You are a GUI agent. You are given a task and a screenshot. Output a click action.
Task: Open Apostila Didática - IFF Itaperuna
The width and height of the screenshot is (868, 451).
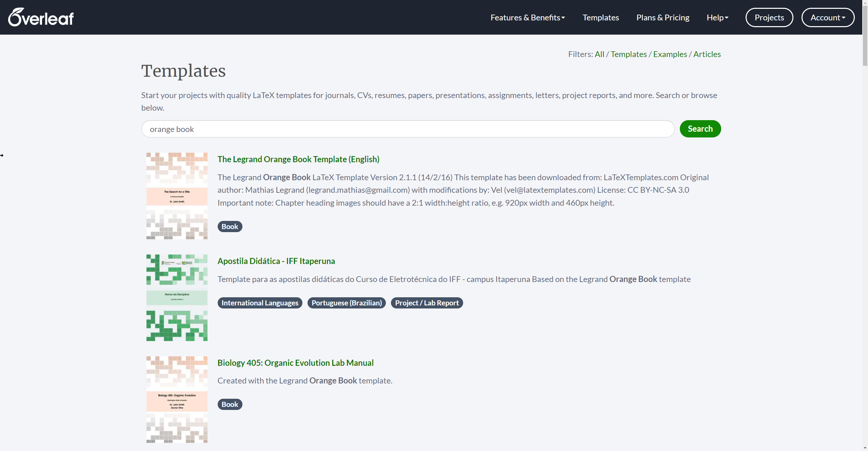[276, 261]
